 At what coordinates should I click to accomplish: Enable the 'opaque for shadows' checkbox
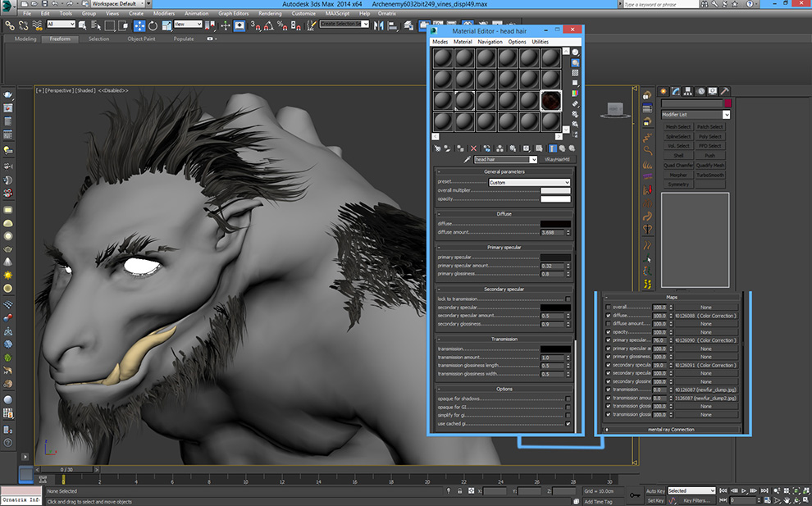(568, 399)
